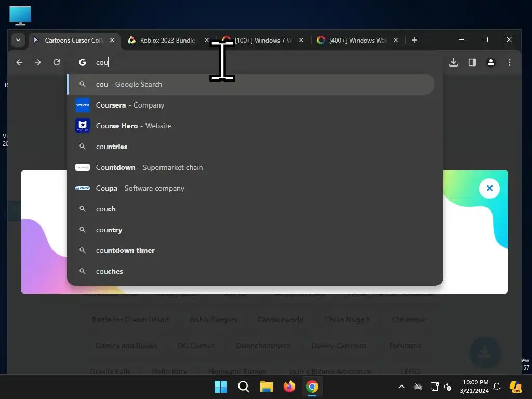
Task: Open the tab search dropdown arrow
Action: [18, 40]
